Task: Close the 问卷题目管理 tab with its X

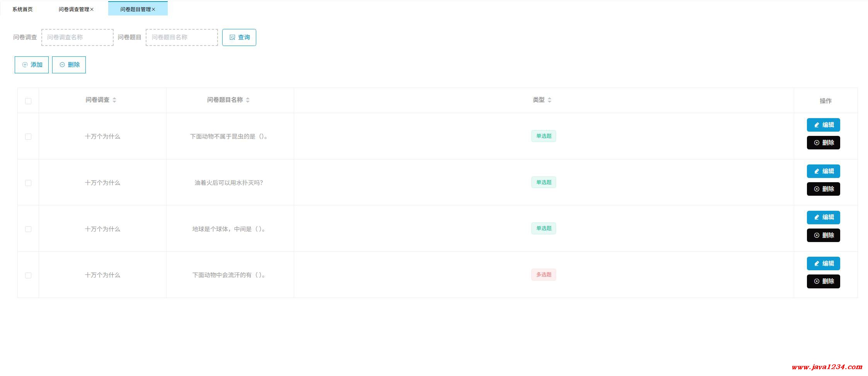Action: tap(153, 9)
